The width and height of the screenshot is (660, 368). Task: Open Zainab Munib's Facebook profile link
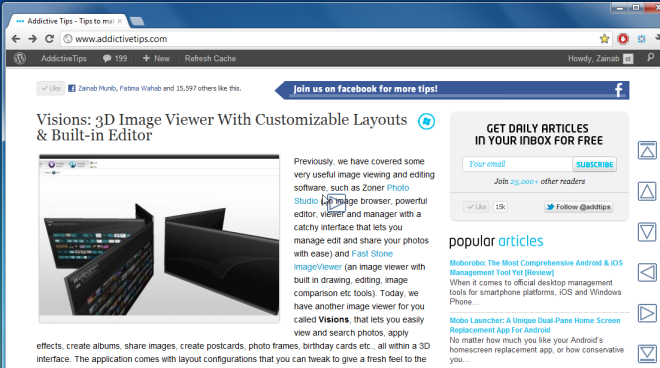[x=97, y=88]
